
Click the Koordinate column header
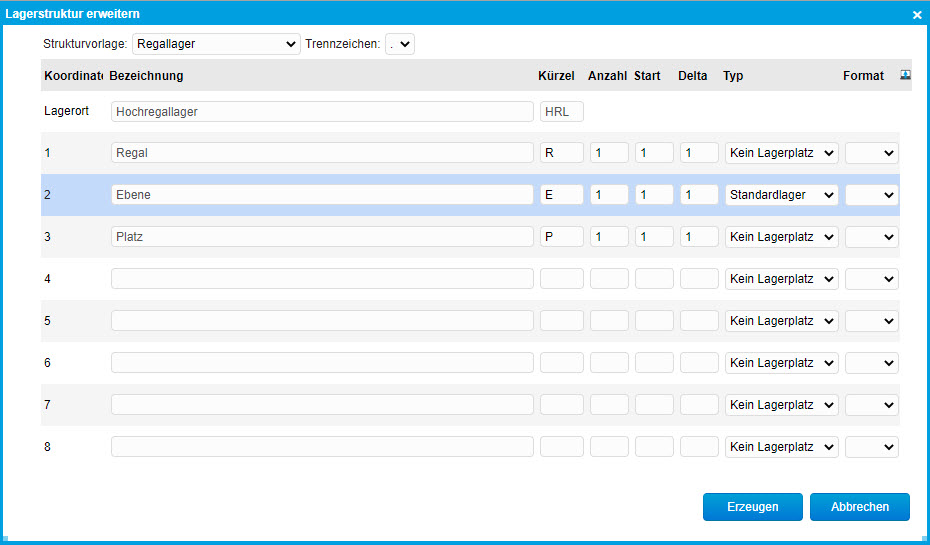click(x=74, y=76)
